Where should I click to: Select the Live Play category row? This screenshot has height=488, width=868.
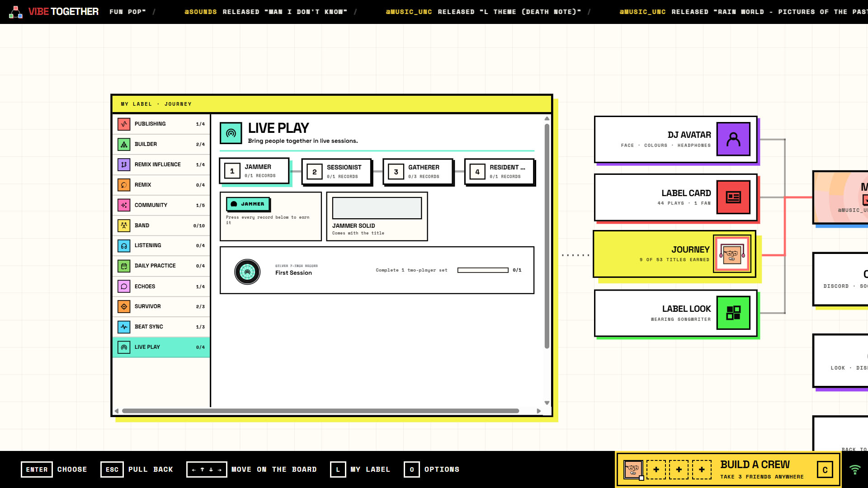161,347
